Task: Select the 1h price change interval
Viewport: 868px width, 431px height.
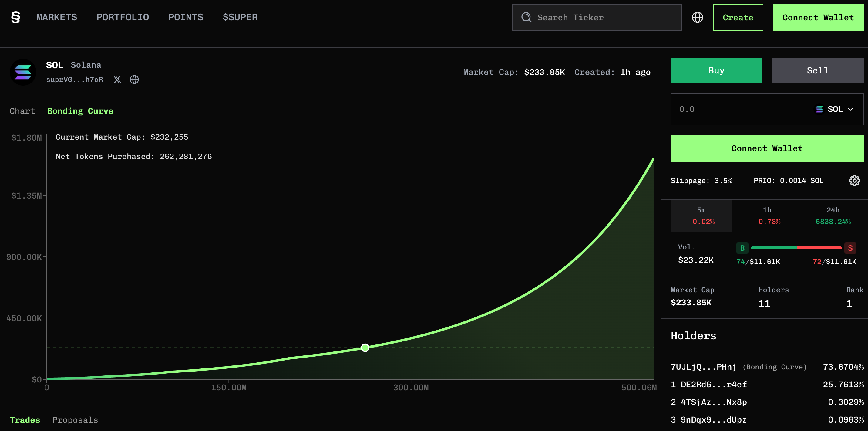Action: [767, 215]
